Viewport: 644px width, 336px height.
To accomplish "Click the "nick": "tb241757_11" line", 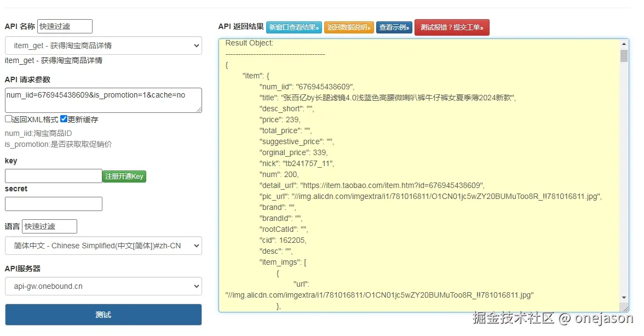I will [x=297, y=164].
